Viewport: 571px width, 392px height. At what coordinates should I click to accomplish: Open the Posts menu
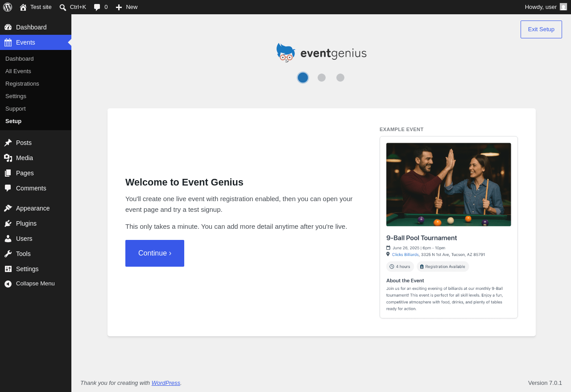pyautogui.click(x=36, y=143)
